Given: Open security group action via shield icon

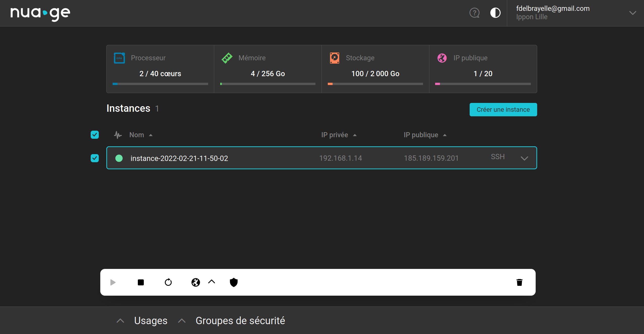Looking at the screenshot, I should (233, 282).
